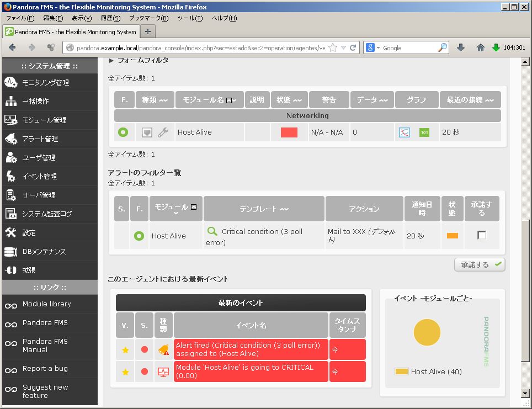Open the ヘルプ(H) menu
This screenshot has width=532, height=409.
pos(224,18)
